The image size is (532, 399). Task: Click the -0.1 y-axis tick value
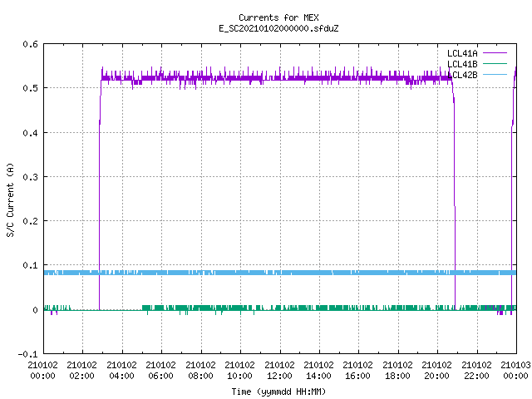click(27, 354)
